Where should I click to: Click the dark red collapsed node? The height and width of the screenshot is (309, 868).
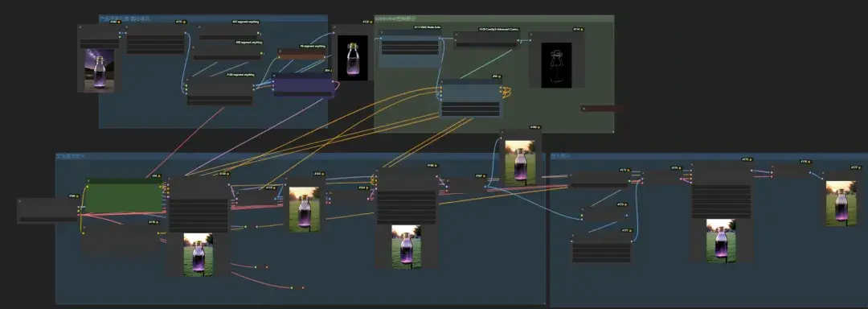click(601, 109)
